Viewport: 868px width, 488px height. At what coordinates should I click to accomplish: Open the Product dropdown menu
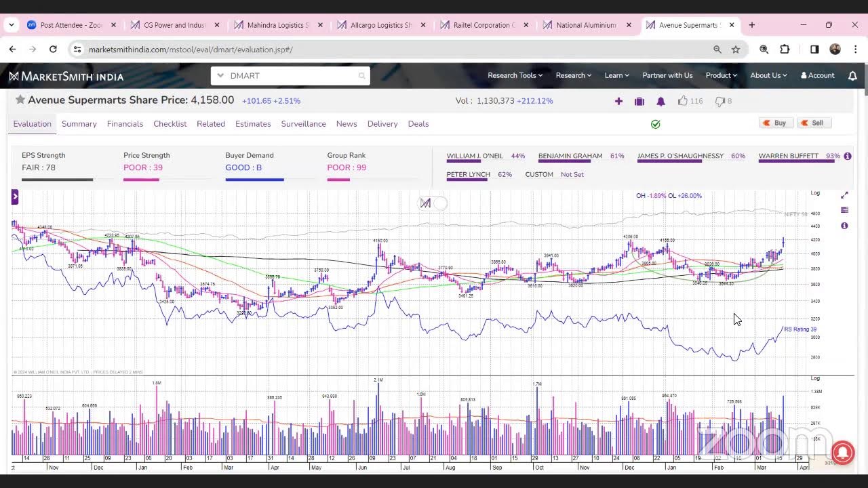721,76
